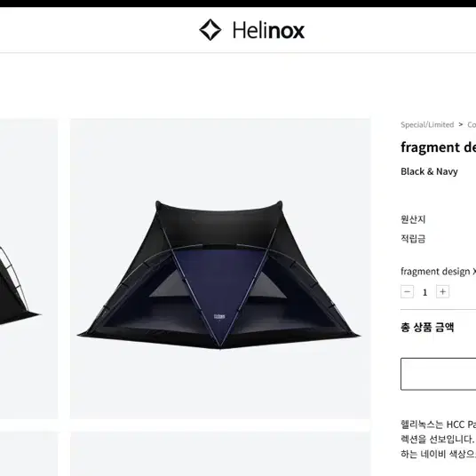The width and height of the screenshot is (476, 476).
Task: Select the Black & Navy color label
Action: [429, 171]
